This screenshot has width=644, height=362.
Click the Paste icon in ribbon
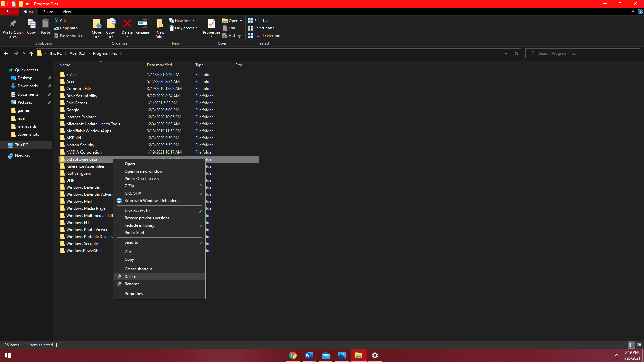[45, 26]
